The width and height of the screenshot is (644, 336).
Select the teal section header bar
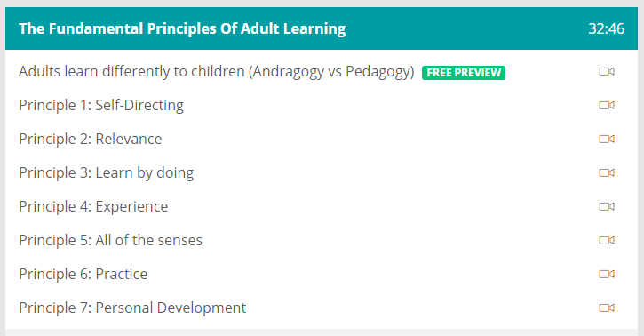[x=322, y=28]
